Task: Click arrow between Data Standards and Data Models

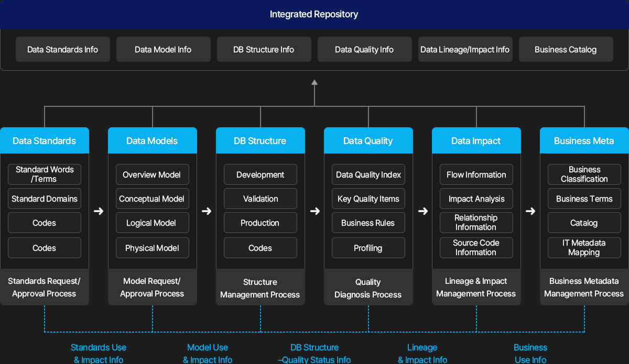Action: [x=99, y=211]
